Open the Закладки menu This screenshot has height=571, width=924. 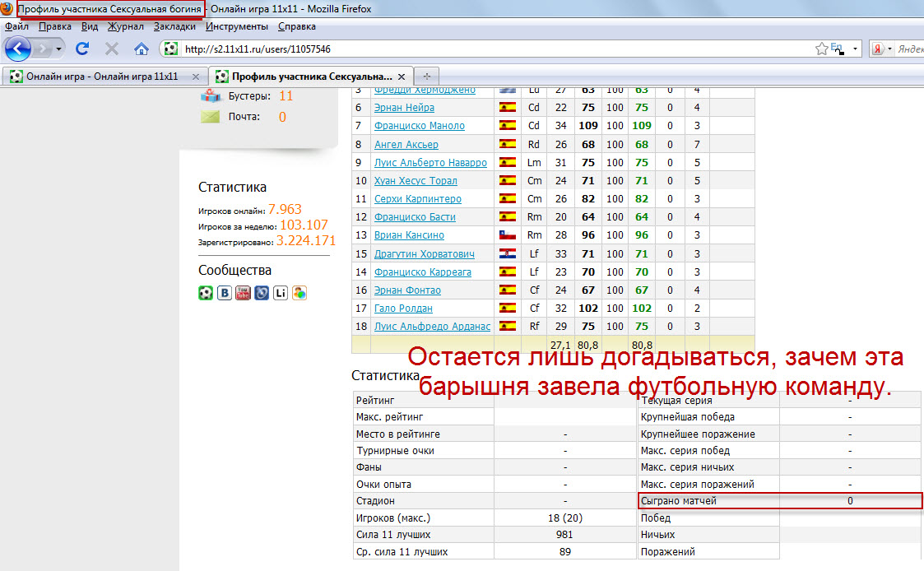(174, 26)
